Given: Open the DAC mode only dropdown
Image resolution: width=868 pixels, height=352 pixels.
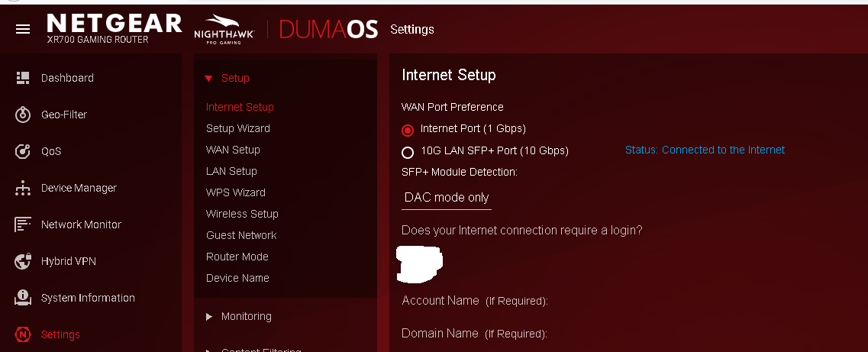Looking at the screenshot, I should pyautogui.click(x=447, y=198).
